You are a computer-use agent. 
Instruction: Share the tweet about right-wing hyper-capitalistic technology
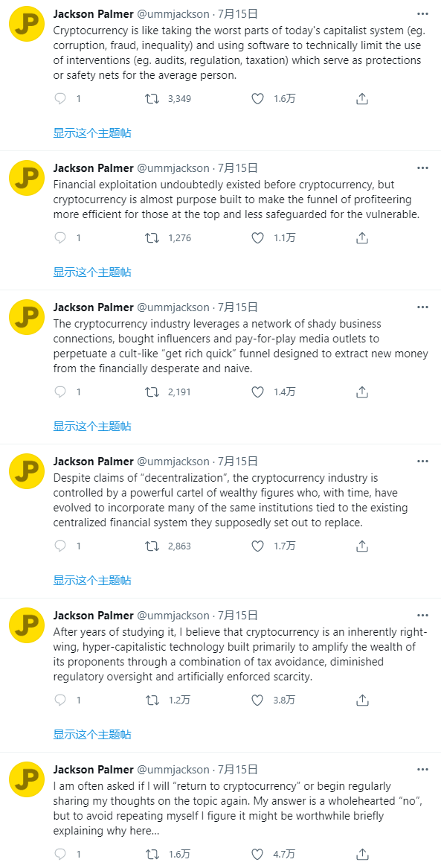pyautogui.click(x=362, y=700)
